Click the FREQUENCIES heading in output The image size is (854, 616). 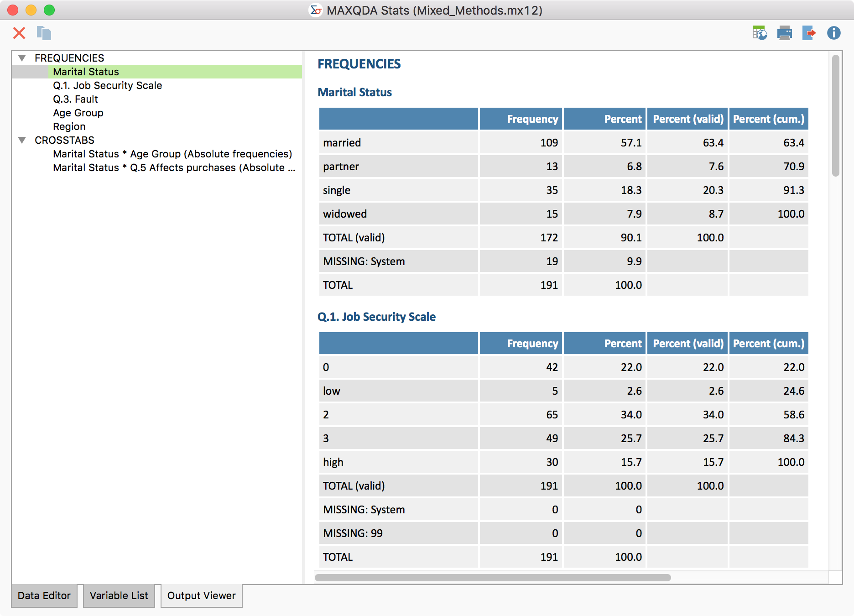[x=359, y=64]
